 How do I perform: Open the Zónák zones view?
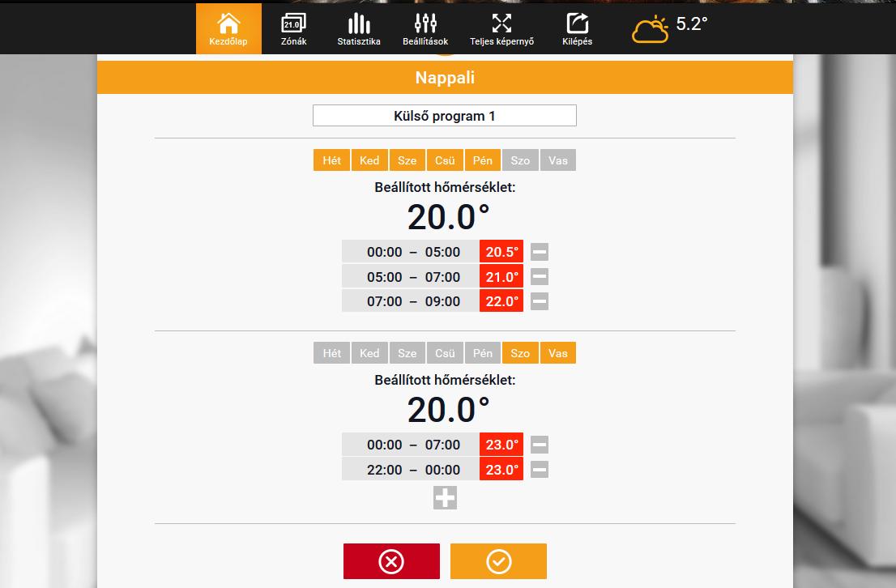[x=292, y=27]
